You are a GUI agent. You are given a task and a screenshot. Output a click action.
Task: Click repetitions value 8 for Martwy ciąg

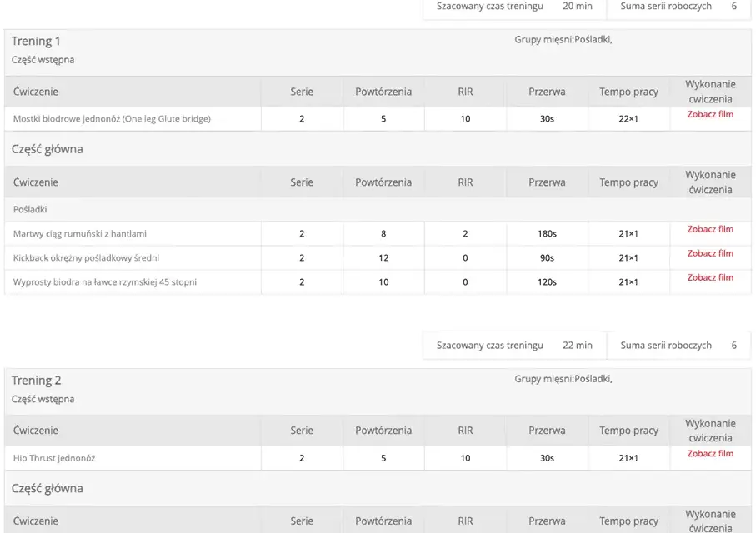coord(383,234)
